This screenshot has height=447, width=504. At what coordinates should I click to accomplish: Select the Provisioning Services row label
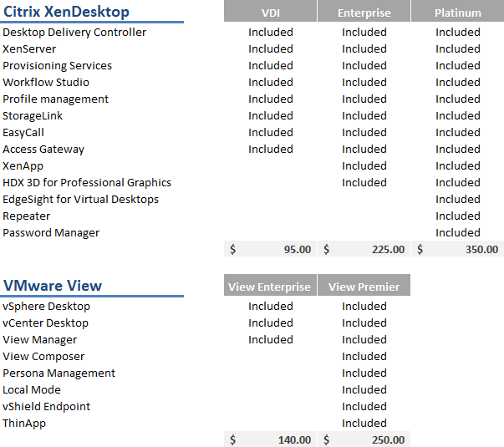tap(57, 65)
